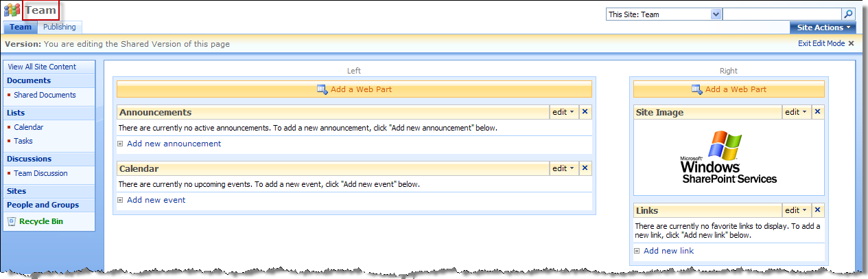
Task: Close the Site Image web part
Action: point(817,111)
